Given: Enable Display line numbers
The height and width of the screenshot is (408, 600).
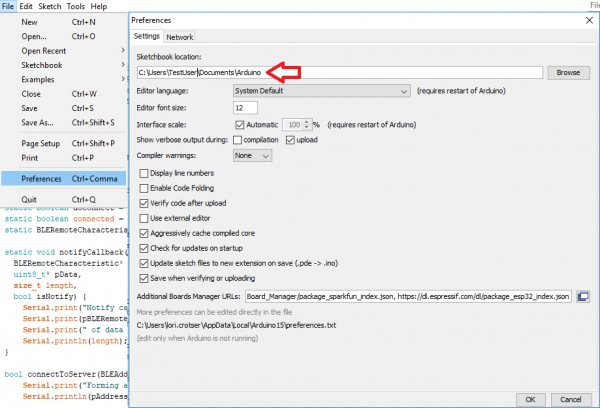Looking at the screenshot, I should point(144,173).
